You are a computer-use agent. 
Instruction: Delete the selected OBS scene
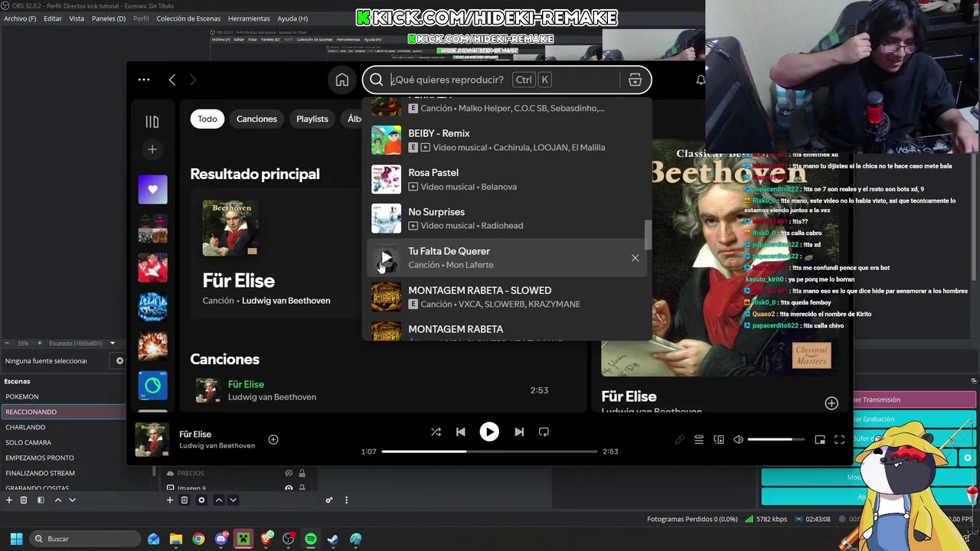tap(24, 500)
